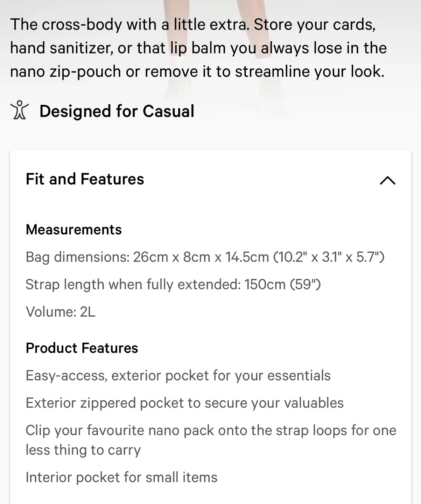Click the Product Features subheading
Screen dimensions: 421x504
pos(82,348)
